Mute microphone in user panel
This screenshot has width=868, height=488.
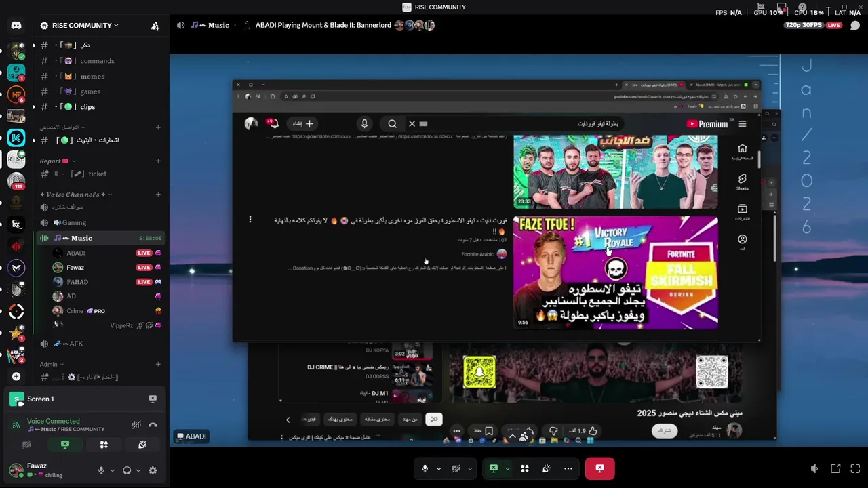tap(101, 470)
